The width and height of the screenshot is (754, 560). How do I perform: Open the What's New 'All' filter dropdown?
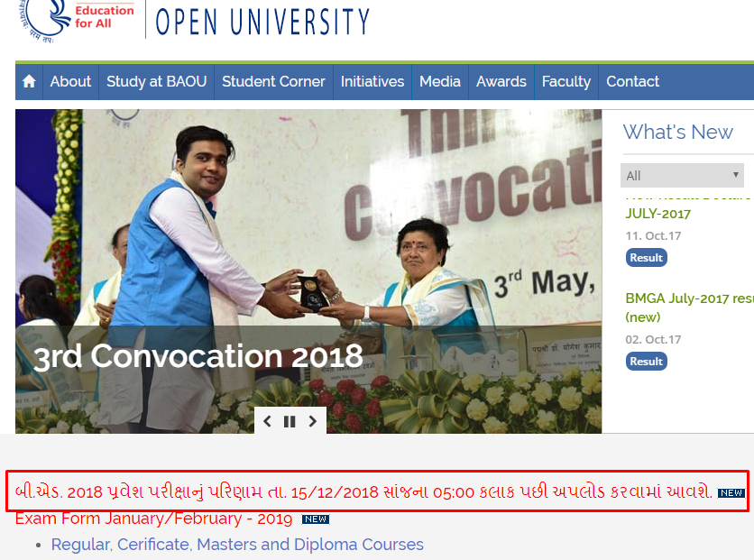(682, 176)
